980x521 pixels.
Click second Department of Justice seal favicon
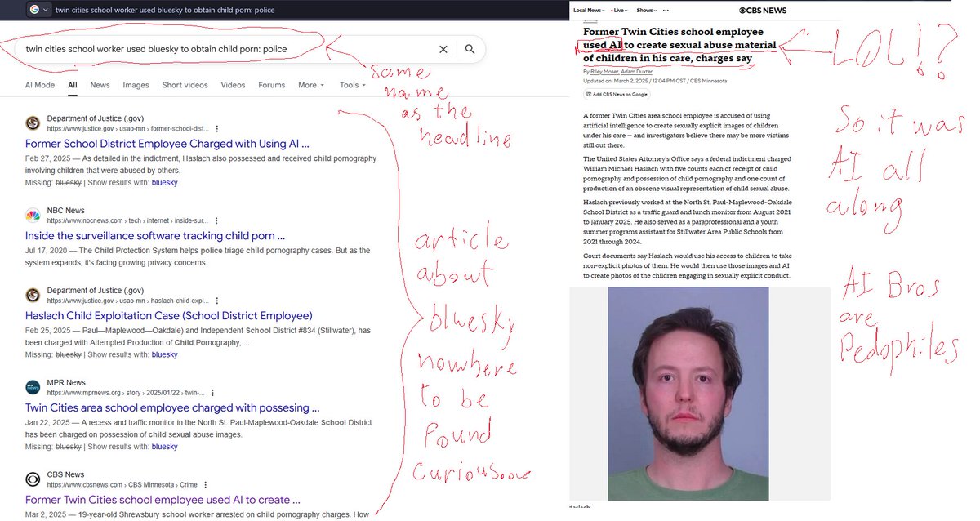(x=33, y=295)
